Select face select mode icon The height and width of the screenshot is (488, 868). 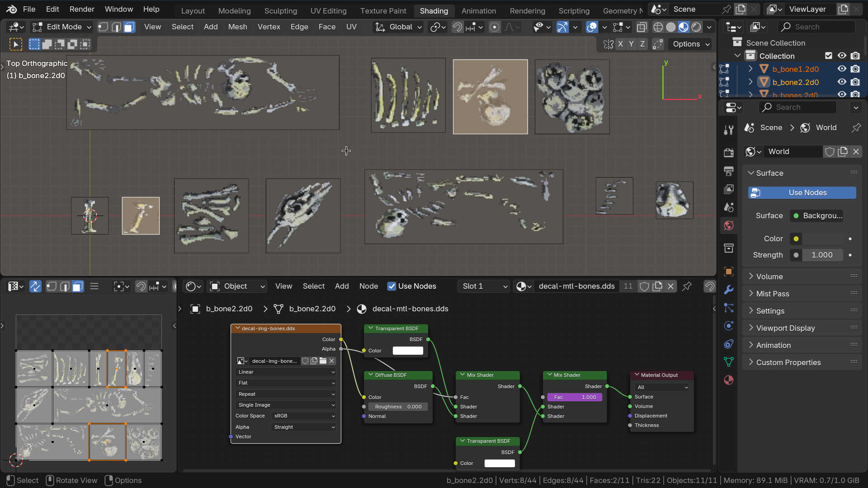129,27
